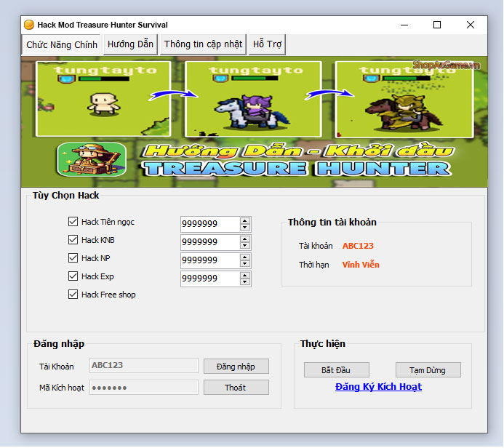Start the hack with Bắt Đầu

coord(337,370)
